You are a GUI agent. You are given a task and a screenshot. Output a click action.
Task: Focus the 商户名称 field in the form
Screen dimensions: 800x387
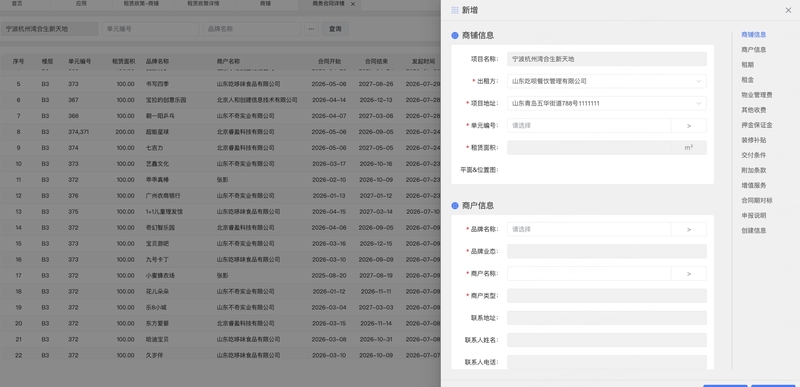click(589, 274)
